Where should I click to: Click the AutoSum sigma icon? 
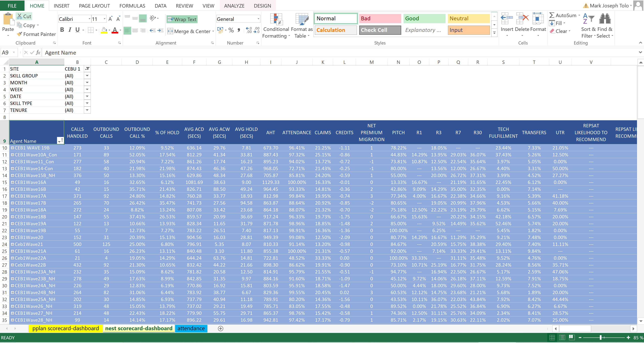(552, 15)
